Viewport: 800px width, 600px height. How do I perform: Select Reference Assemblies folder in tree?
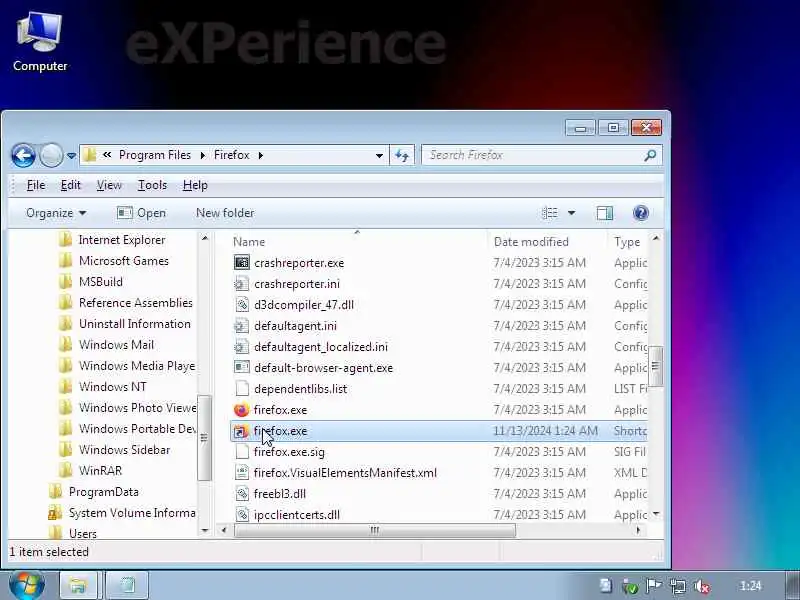point(126,303)
